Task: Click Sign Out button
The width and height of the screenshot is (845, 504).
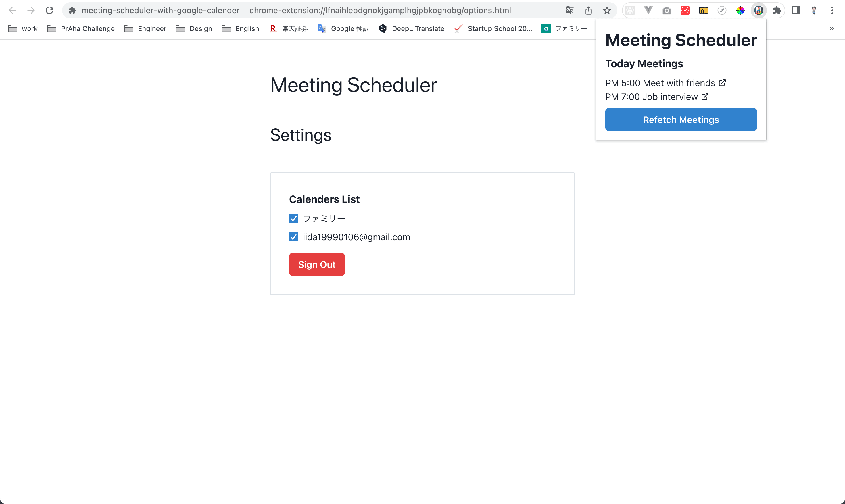Action: click(x=317, y=264)
